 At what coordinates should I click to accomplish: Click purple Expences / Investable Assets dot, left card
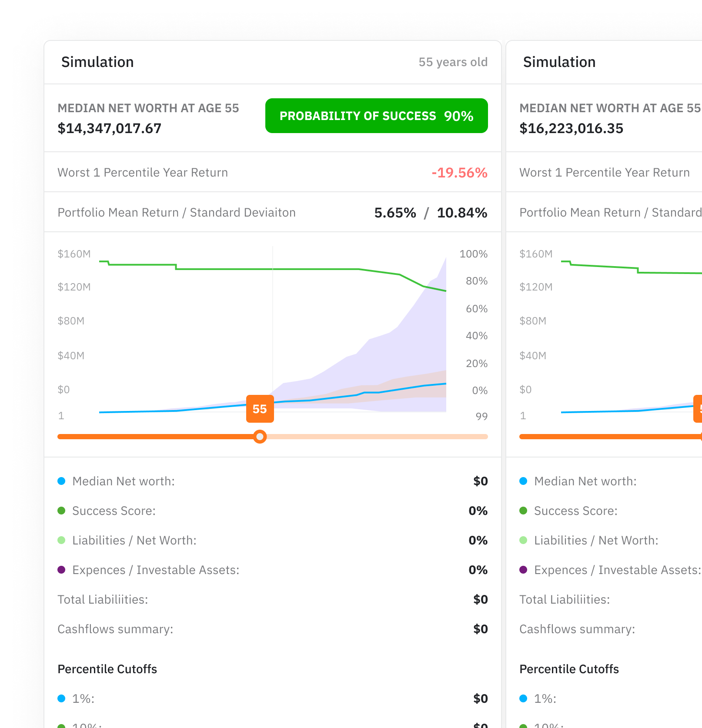pyautogui.click(x=61, y=570)
